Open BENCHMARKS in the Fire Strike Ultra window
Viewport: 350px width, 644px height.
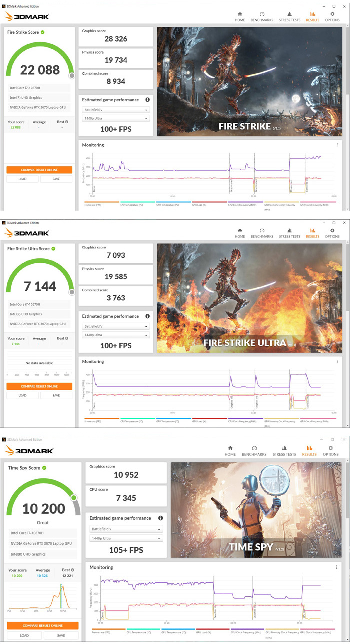[262, 233]
